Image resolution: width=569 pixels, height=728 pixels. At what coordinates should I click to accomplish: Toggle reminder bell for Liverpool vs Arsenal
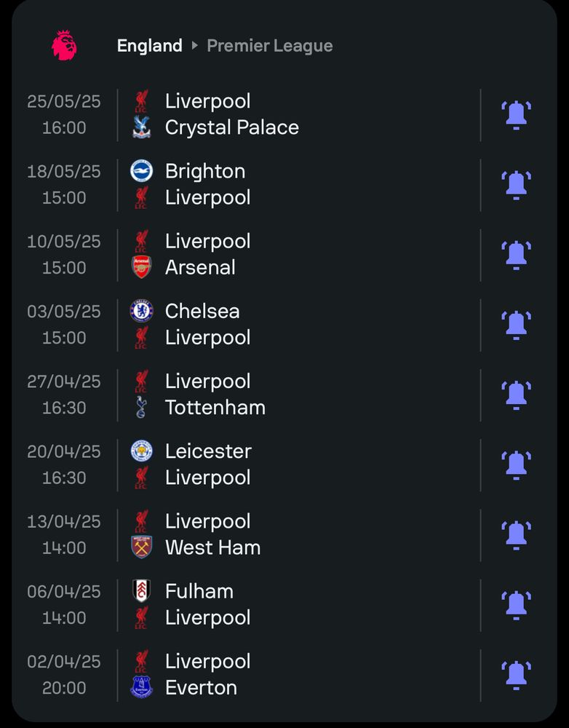pyautogui.click(x=516, y=255)
